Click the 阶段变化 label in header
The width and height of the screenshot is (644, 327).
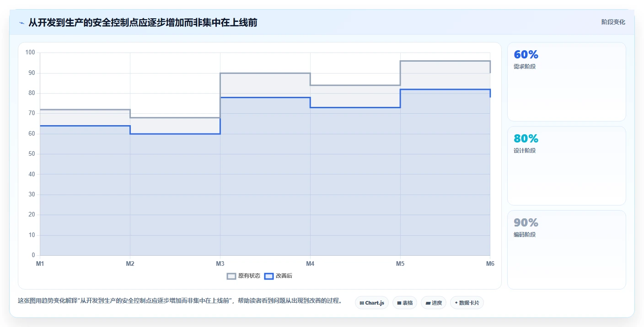tap(613, 22)
